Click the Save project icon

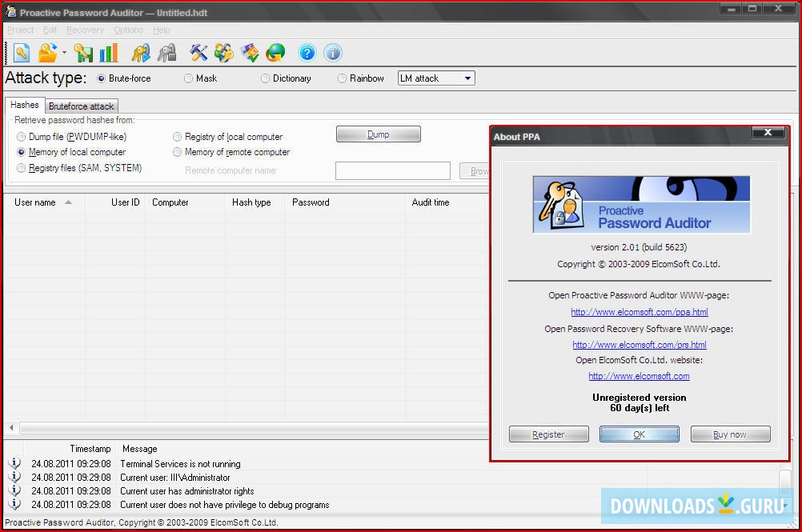pos(83,53)
